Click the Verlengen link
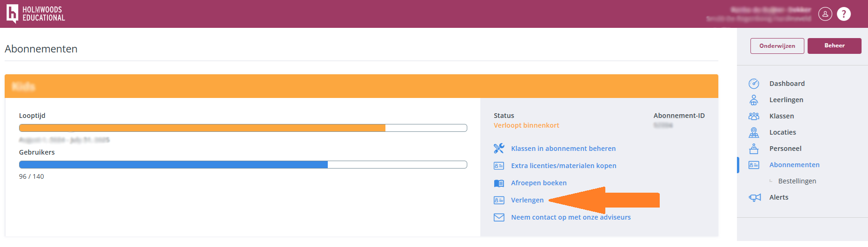This screenshot has width=868, height=247. point(527,200)
